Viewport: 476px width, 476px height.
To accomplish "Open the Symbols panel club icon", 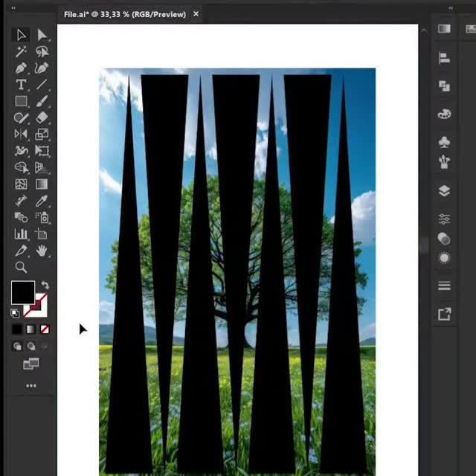I will 445,141.
